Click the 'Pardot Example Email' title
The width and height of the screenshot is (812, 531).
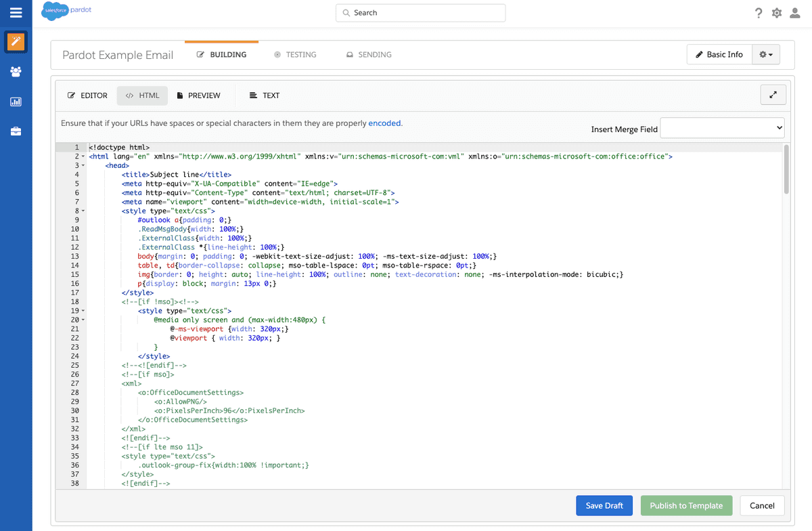(118, 55)
